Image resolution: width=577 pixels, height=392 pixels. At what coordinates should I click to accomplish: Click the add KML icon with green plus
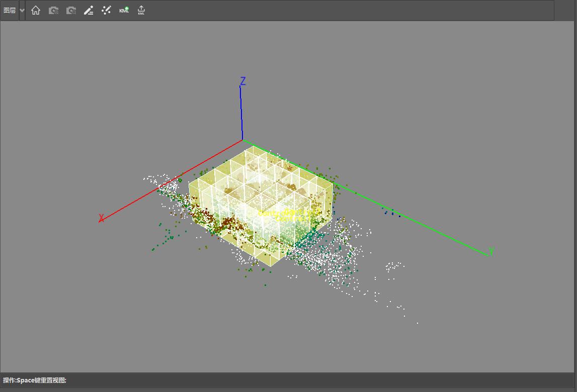(x=124, y=10)
